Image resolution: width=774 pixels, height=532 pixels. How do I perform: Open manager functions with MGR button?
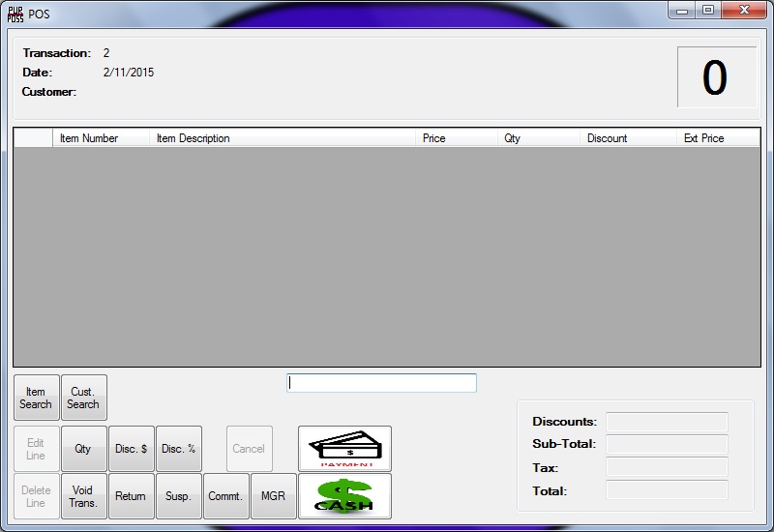(x=273, y=496)
